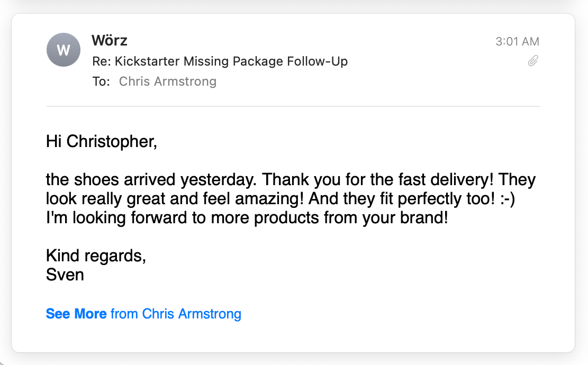
Task: Click the sentence about shoes arriving yesterday
Action: 151,179
